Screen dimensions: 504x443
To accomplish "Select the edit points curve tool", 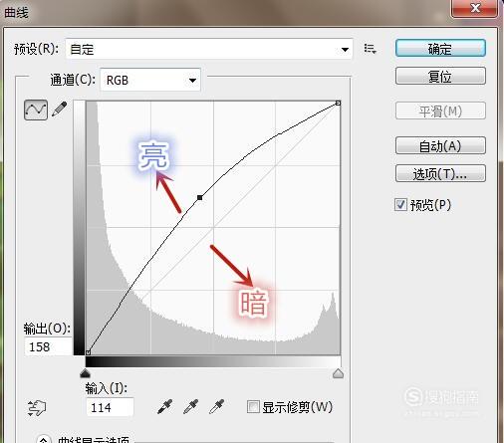I will pyautogui.click(x=36, y=110).
